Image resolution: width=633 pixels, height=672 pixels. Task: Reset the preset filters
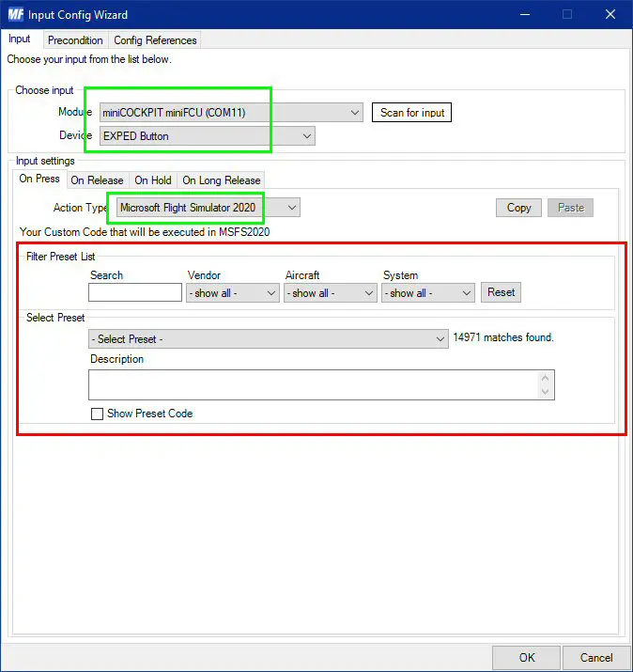click(502, 292)
